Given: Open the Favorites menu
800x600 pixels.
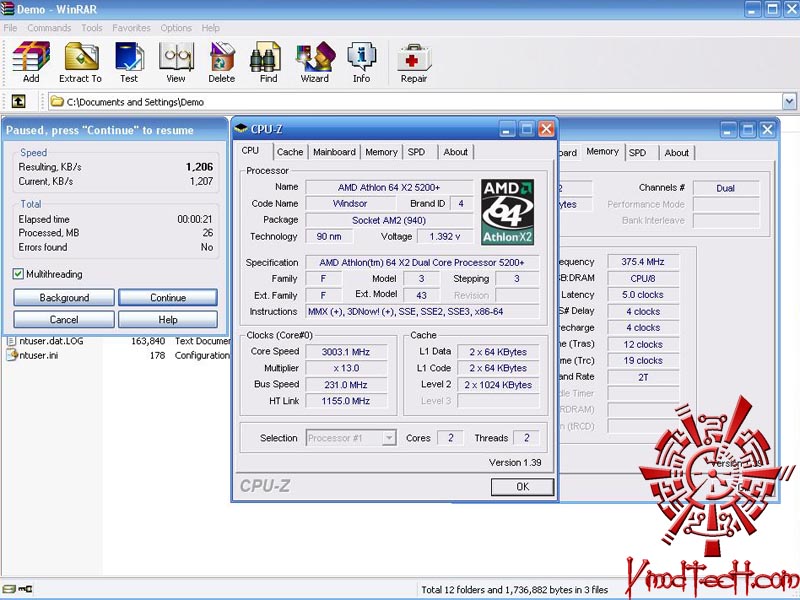Looking at the screenshot, I should click(x=131, y=28).
